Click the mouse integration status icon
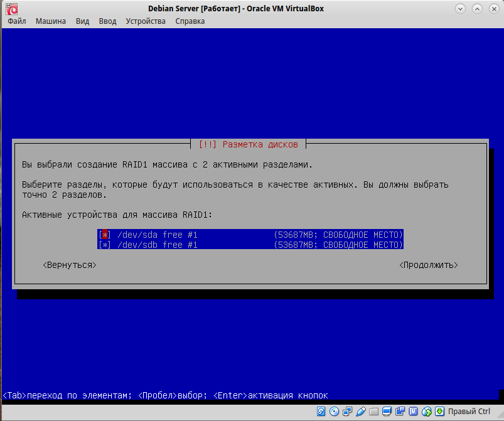The image size is (504, 421). [427, 412]
